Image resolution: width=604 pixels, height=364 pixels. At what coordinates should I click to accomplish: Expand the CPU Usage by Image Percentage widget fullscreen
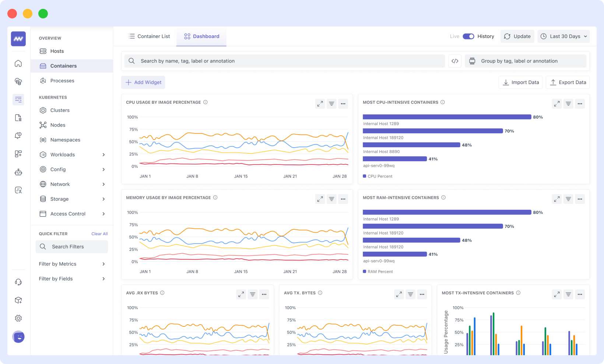(320, 103)
